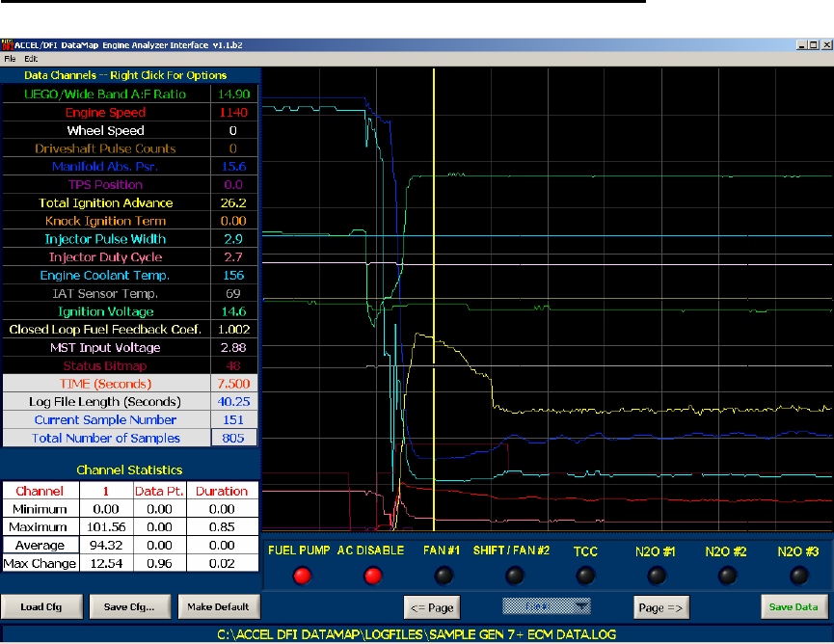The image size is (834, 644).
Task: Click the Save Cfg... button
Action: (x=129, y=606)
